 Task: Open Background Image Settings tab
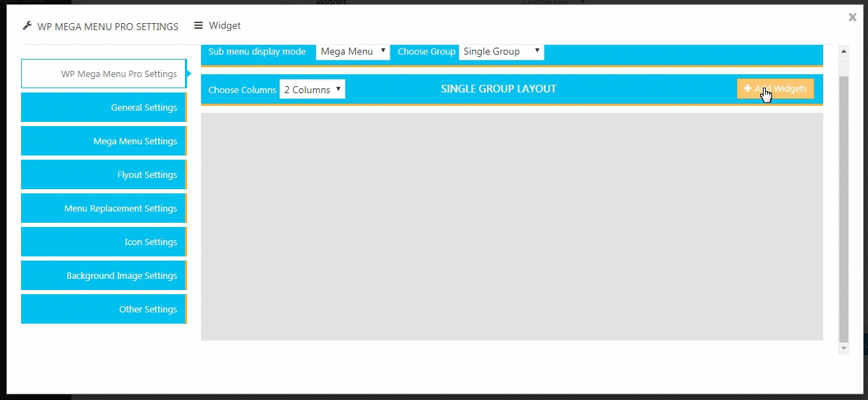pos(104,275)
